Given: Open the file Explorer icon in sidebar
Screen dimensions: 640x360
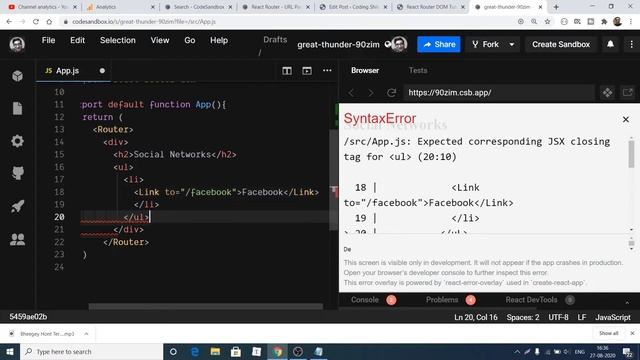Looking at the screenshot, I should pos(17,108).
